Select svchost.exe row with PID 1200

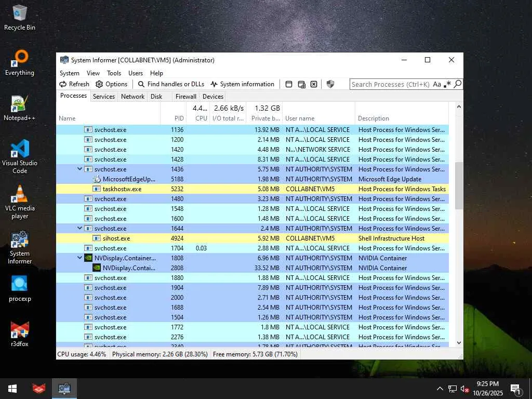click(252, 139)
